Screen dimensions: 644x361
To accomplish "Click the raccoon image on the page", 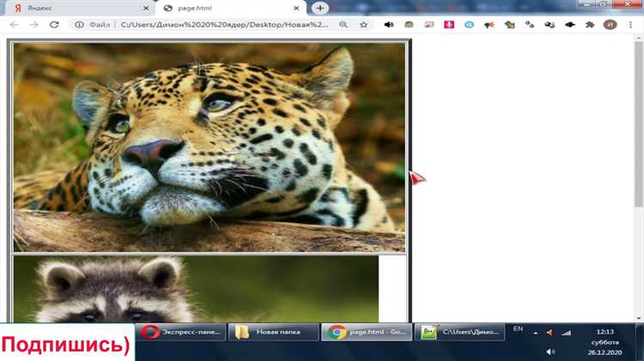I will pos(196,289).
